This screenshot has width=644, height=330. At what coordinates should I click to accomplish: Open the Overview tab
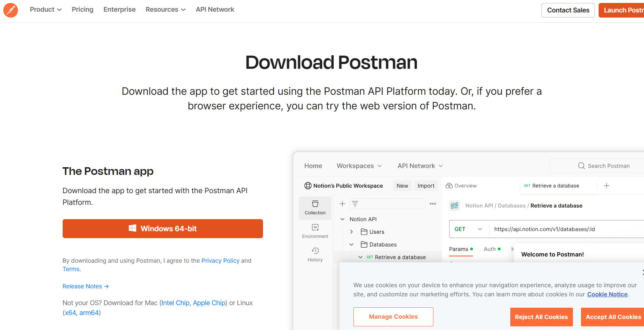pos(461,186)
